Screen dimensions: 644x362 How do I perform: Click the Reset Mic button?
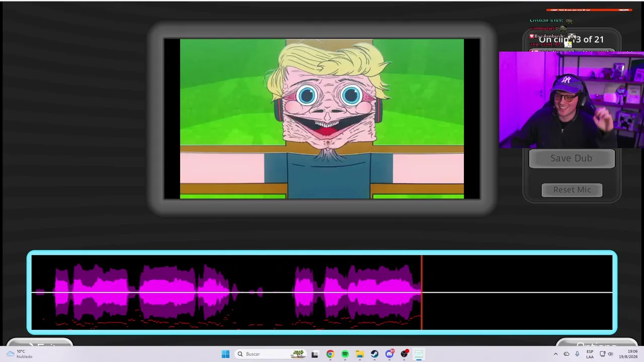pos(572,190)
